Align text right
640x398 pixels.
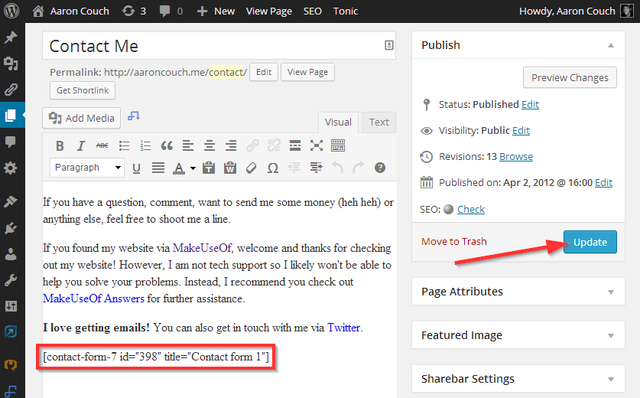pos(231,146)
